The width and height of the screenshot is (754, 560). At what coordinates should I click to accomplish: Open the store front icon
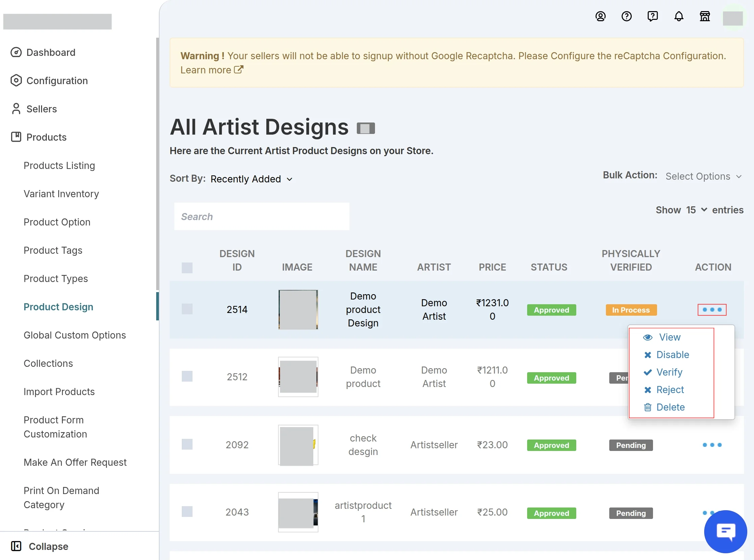[705, 16]
